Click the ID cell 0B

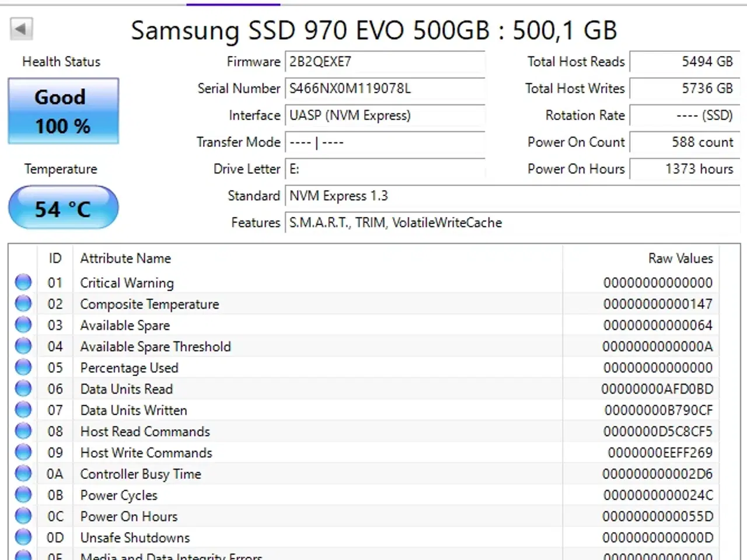(x=55, y=495)
